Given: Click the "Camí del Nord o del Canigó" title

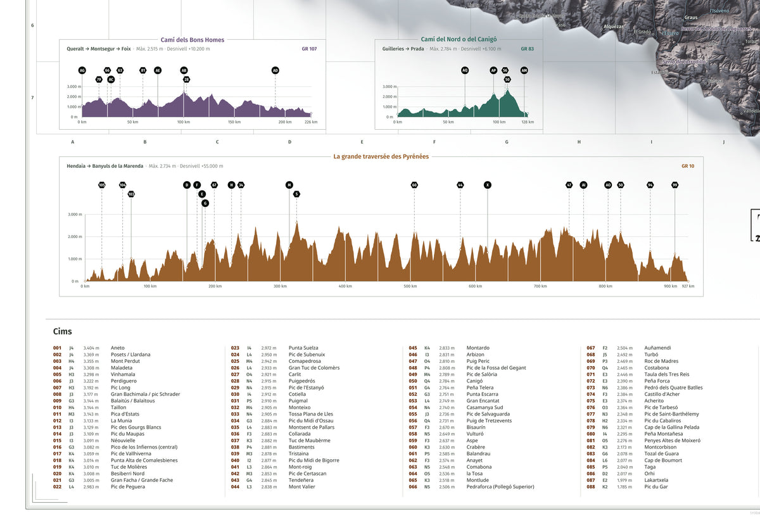Looking at the screenshot, I should [x=459, y=40].
